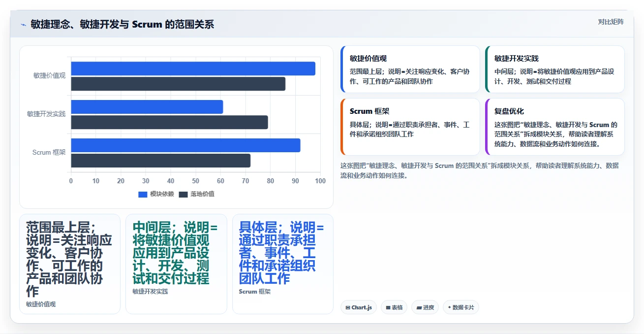Click the 敏捷价值观 y-axis label in the chart

pos(49,75)
